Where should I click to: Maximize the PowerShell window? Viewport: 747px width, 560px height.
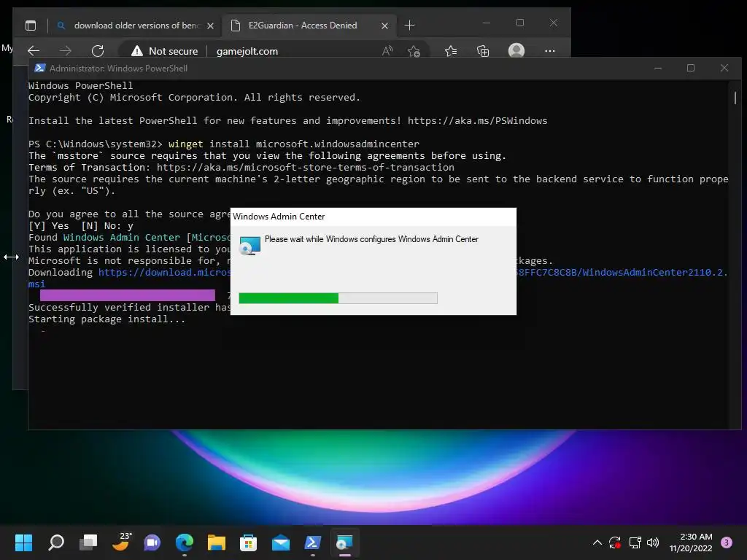coord(691,68)
